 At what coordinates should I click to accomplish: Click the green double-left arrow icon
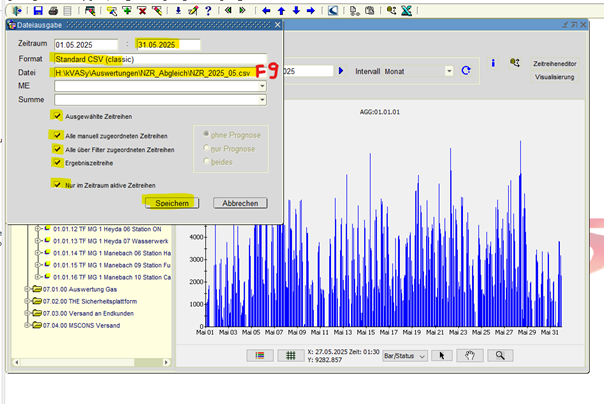click(x=228, y=10)
